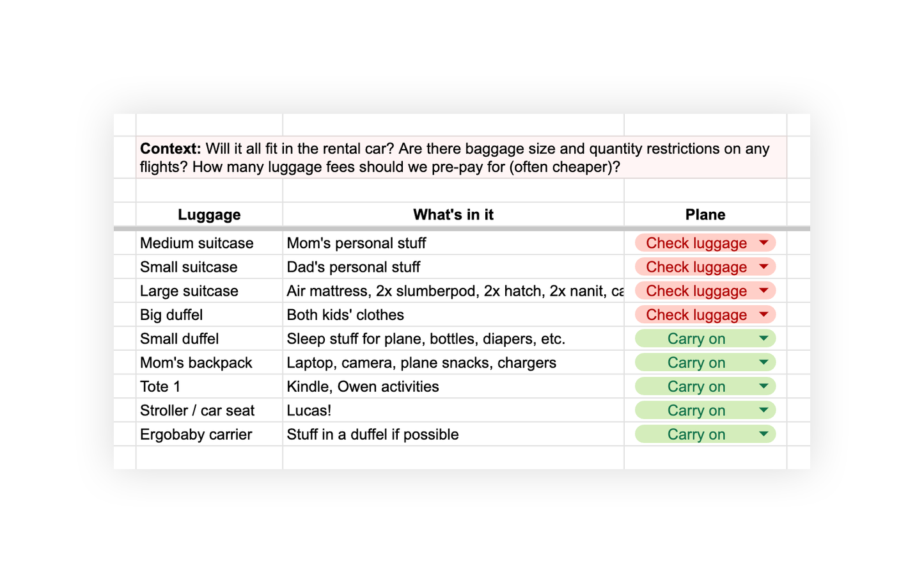This screenshot has width=924, height=583.
Task: Click the Both kids' clothes cell
Action: (x=453, y=315)
